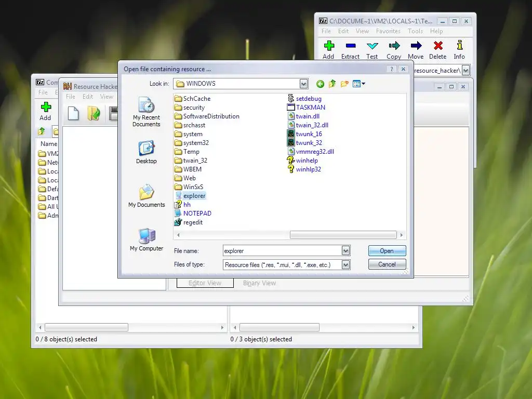The width and height of the screenshot is (532, 399).
Task: Select My Computer in places bar
Action: (x=147, y=240)
